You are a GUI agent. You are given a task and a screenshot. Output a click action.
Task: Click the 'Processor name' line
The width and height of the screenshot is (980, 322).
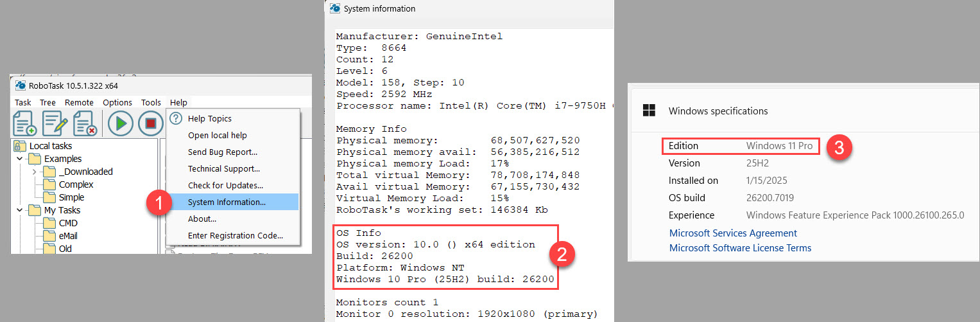point(475,106)
